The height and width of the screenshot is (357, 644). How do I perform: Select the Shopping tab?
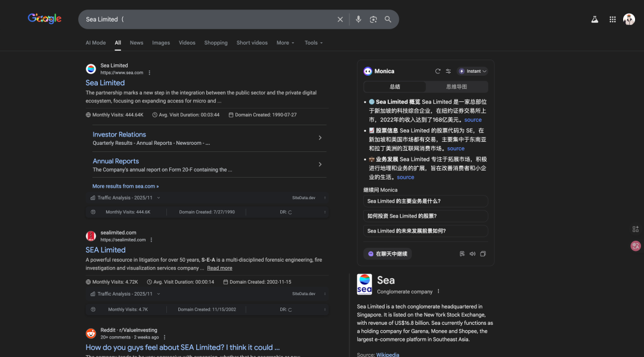(216, 43)
